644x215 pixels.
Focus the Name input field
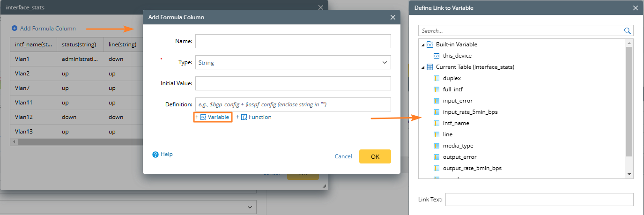pyautogui.click(x=293, y=41)
